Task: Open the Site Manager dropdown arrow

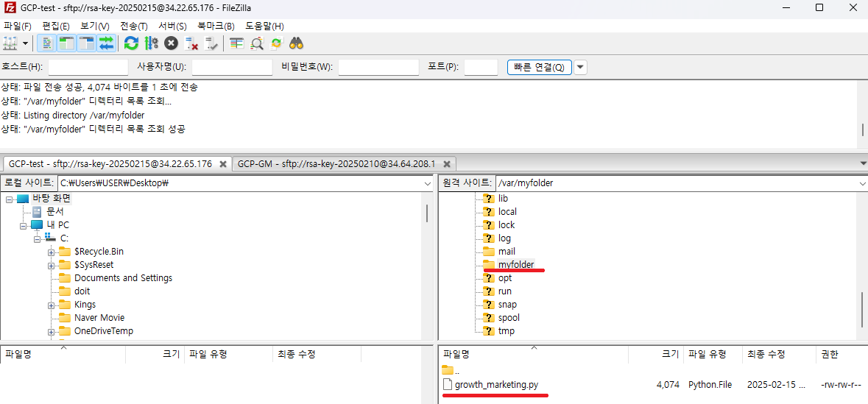Action: [x=25, y=43]
